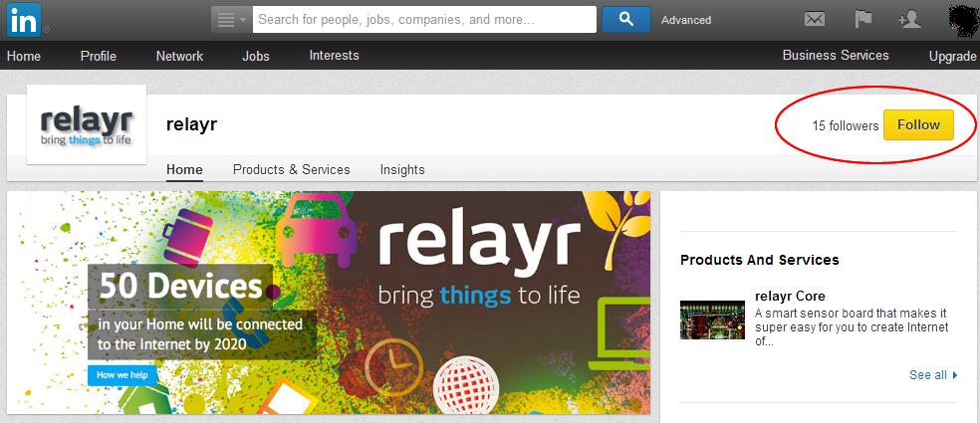Click the relayr Core product thumbnail

point(712,319)
